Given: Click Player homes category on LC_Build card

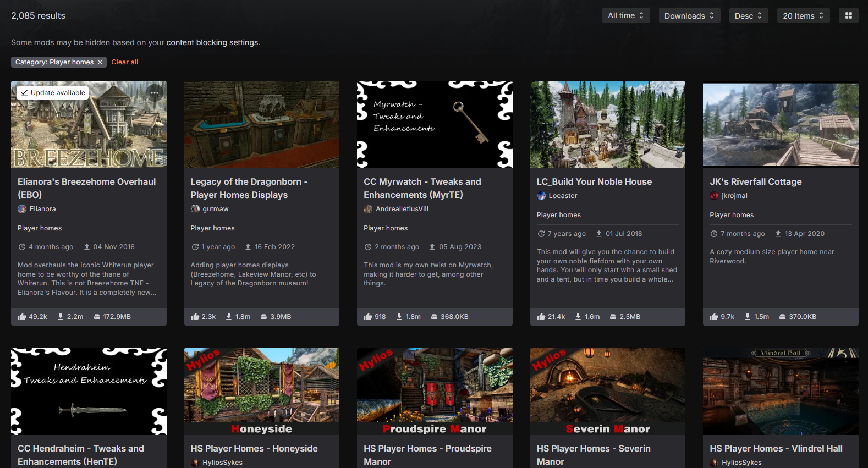Looking at the screenshot, I should pos(559,215).
